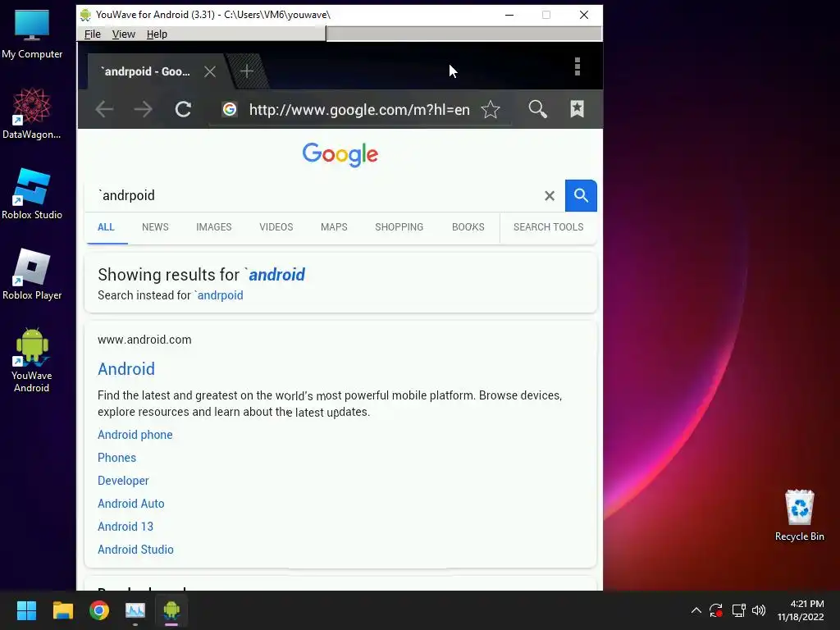Open the YouWave Android desktop shortcut

(x=32, y=361)
